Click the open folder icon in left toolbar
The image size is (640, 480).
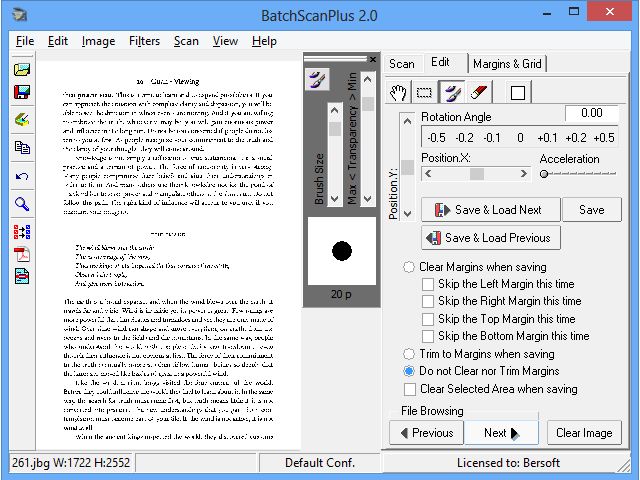[x=22, y=69]
